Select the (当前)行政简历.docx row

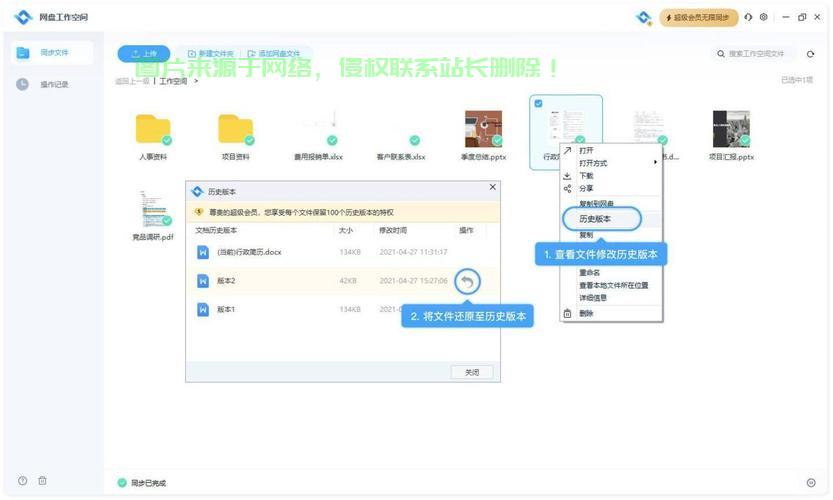[343, 252]
